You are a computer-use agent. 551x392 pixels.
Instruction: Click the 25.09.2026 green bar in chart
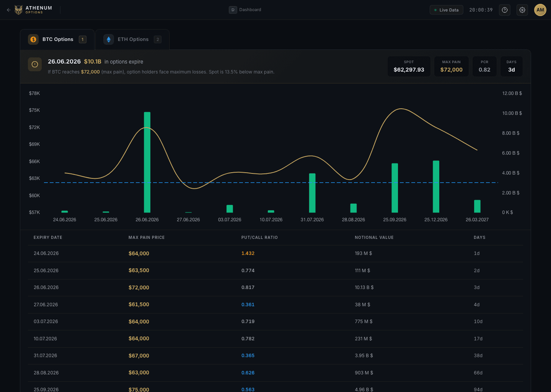395,188
